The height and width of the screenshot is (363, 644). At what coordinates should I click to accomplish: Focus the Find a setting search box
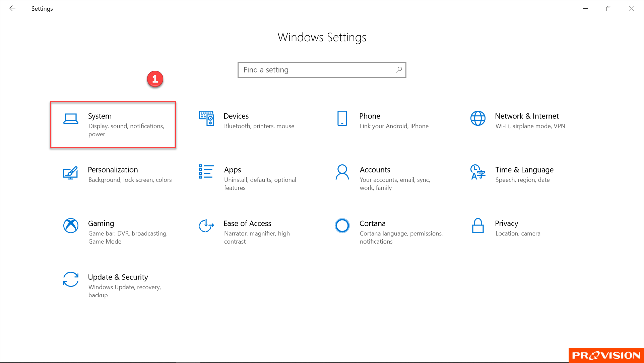[x=322, y=70]
